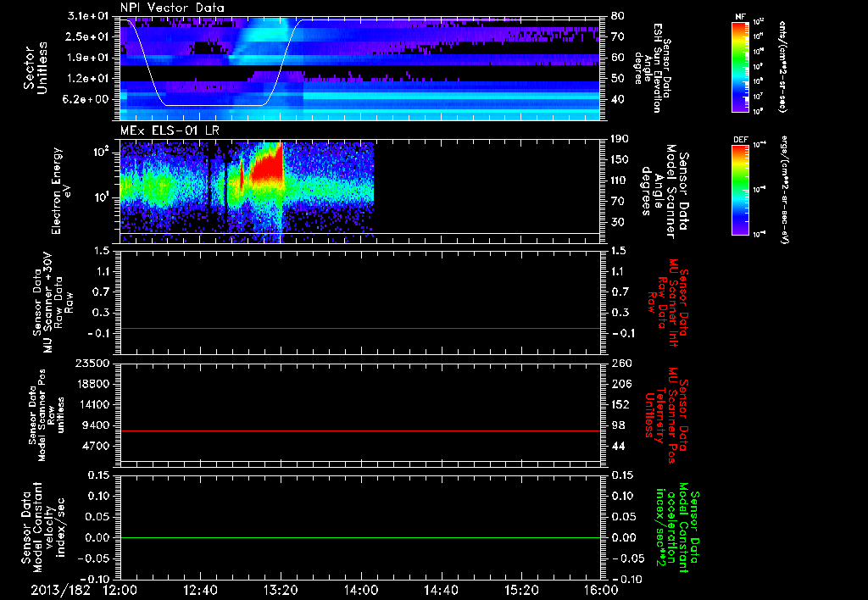This screenshot has height=600, width=868.
Task: Click the 44 telemetry tick label
Action: (x=618, y=446)
